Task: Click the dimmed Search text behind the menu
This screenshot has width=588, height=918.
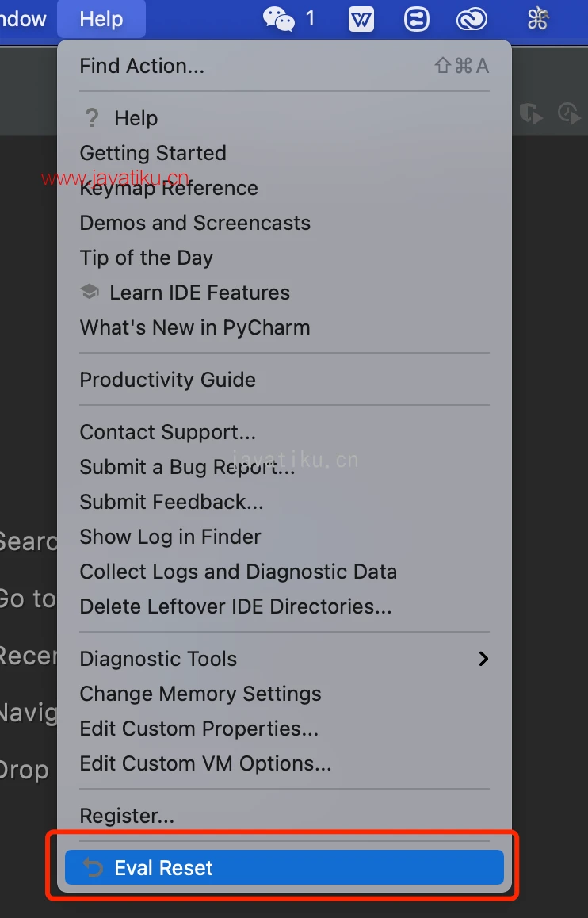Action: pos(28,541)
